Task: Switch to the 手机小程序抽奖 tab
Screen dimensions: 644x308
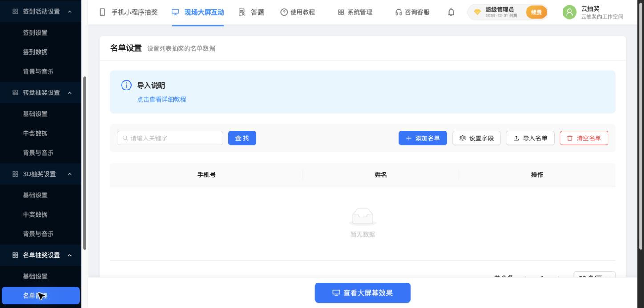Action: click(x=129, y=12)
